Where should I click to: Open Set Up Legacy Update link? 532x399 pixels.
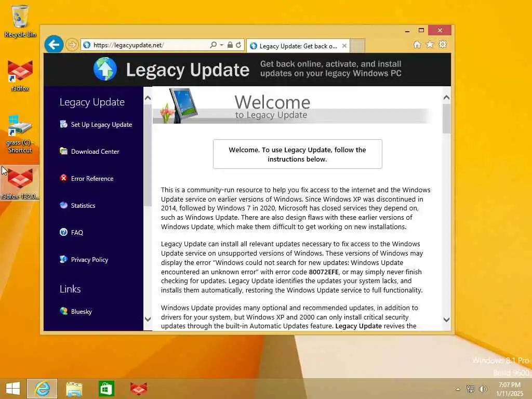coord(101,125)
